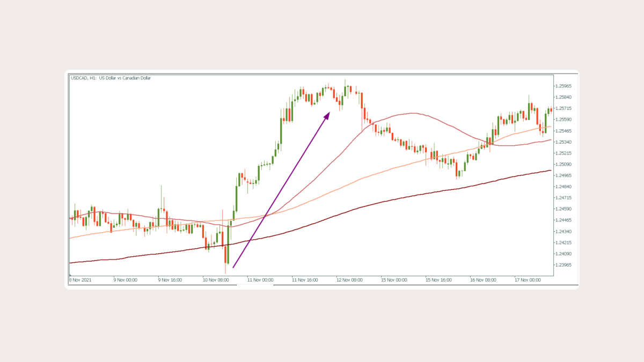Select the 17 Nov 00:00 time label
This screenshot has width=644, height=362.
[x=528, y=279]
